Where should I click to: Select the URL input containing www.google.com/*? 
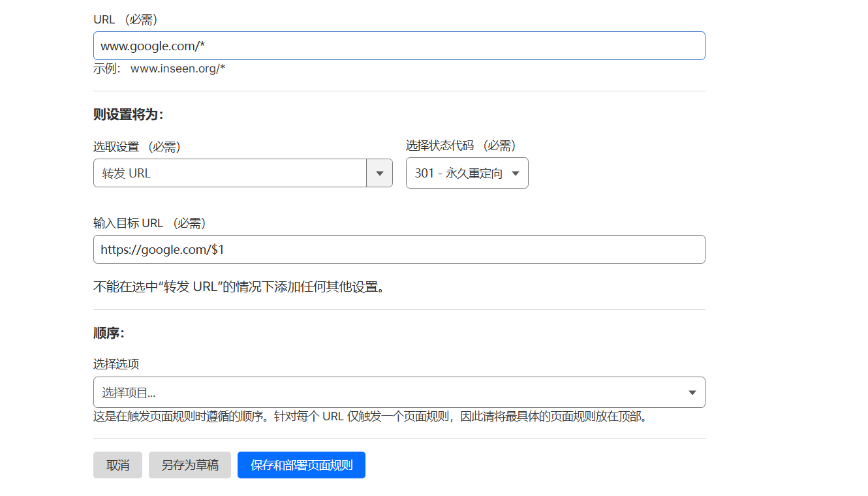(399, 46)
